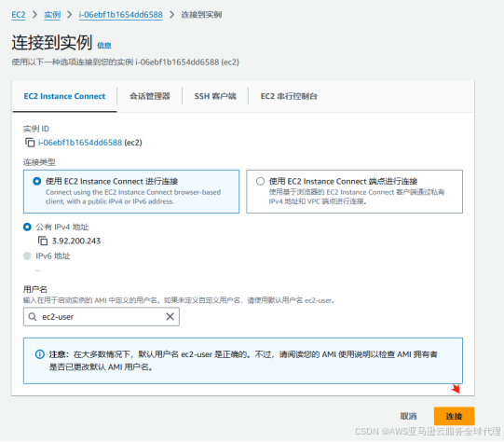Open the EC2 breadcrumb link
The height and width of the screenshot is (442, 504).
19,15
